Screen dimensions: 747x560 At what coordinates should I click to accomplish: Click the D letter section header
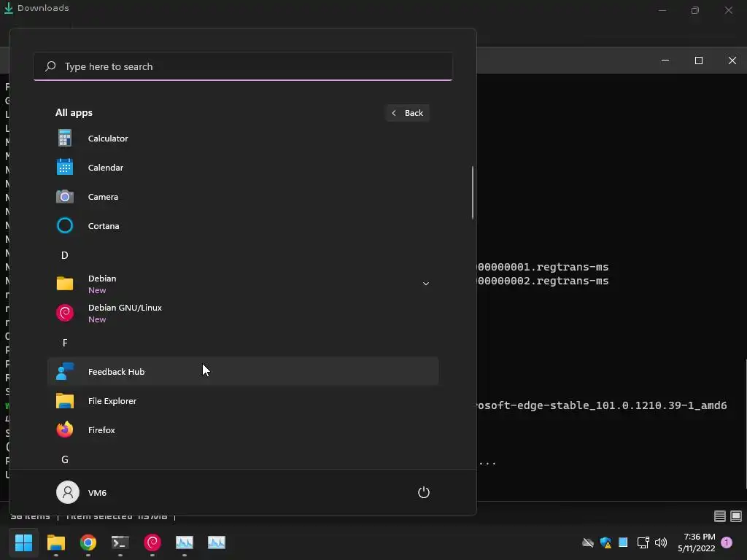tap(65, 255)
